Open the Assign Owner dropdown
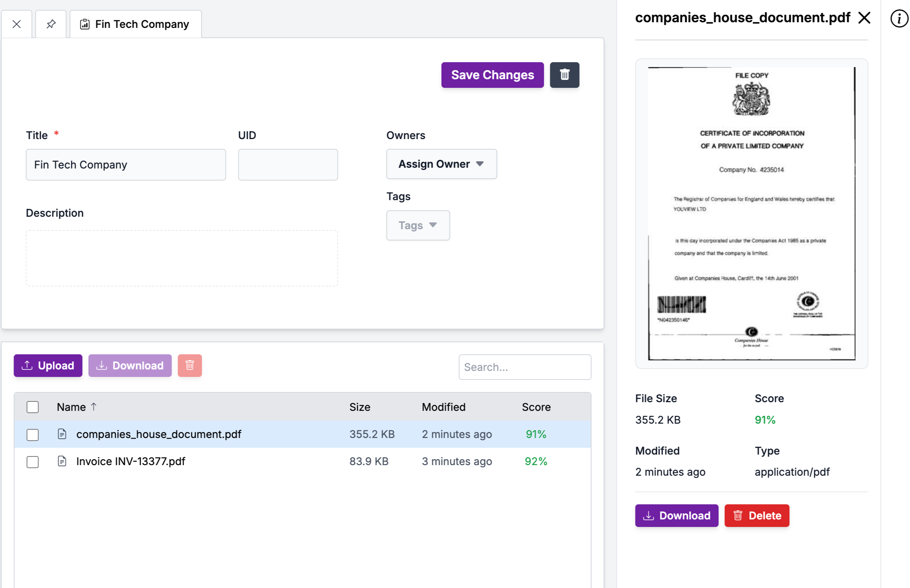 pyautogui.click(x=441, y=164)
